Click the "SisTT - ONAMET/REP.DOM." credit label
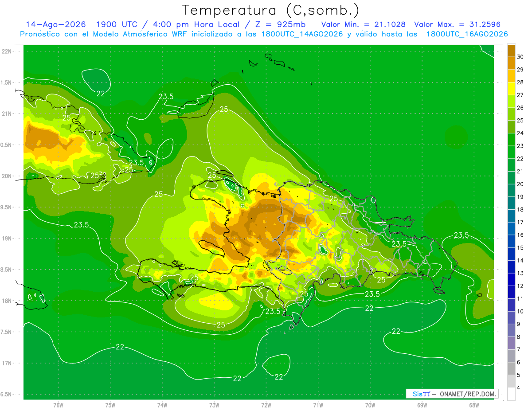The image size is (532, 411). click(452, 393)
